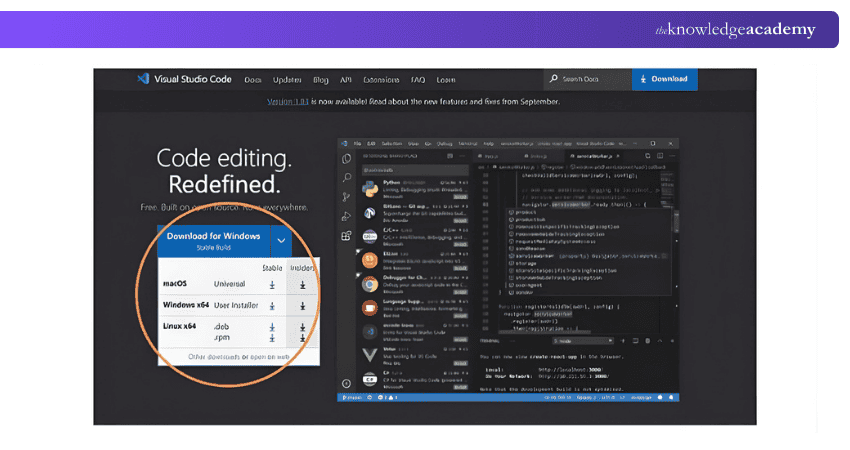The height and width of the screenshot is (450, 850).
Task: Click the Search Docs input field
Action: pyautogui.click(x=588, y=79)
